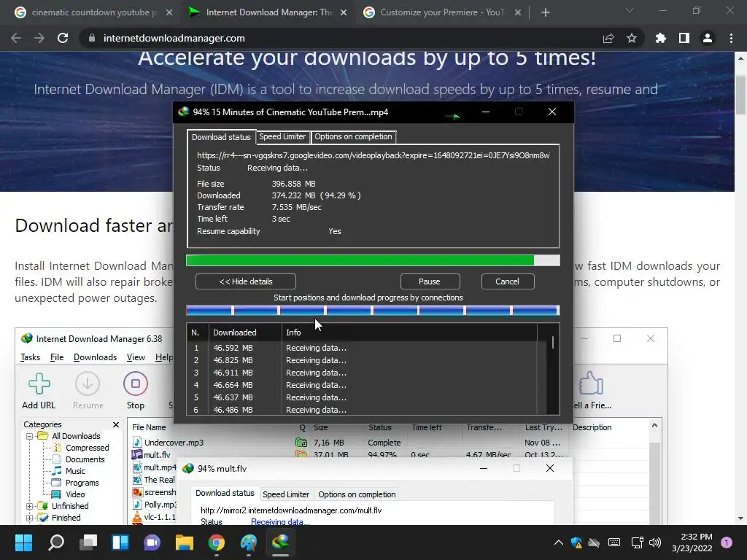Open the Windows Start menu
The image size is (747, 560).
tap(23, 542)
